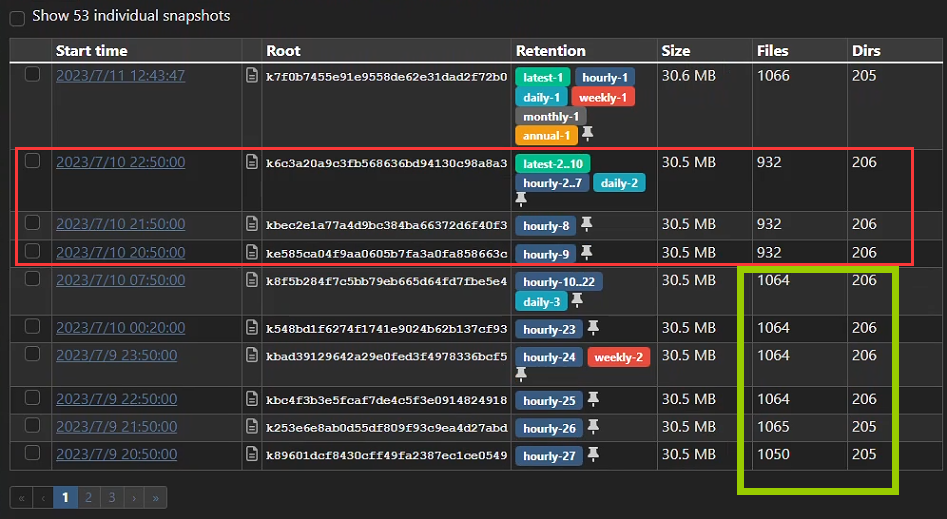Click the pin icon beside hourly-9 tag
Image resolution: width=947 pixels, height=519 pixels.
[x=586, y=253]
